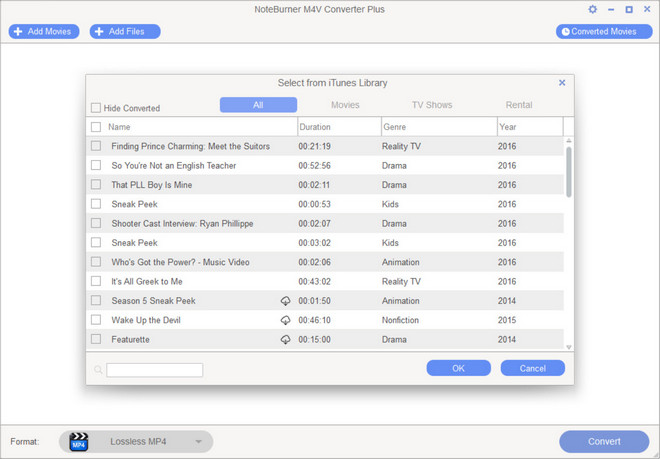This screenshot has width=660, height=459.
Task: Click the search magnifier icon in dialog
Action: tap(98, 370)
